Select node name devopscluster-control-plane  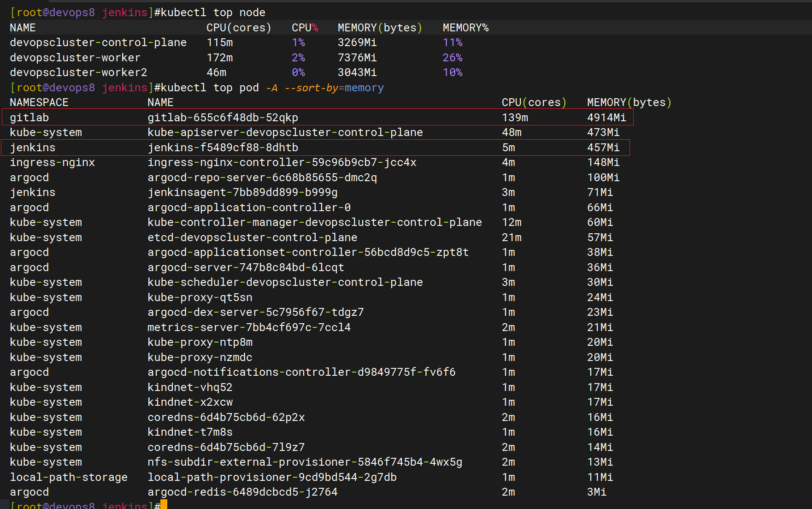[x=98, y=42]
